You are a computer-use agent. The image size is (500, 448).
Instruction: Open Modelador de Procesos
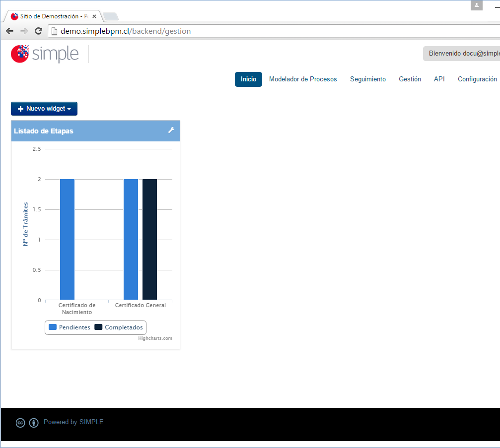pyautogui.click(x=303, y=79)
